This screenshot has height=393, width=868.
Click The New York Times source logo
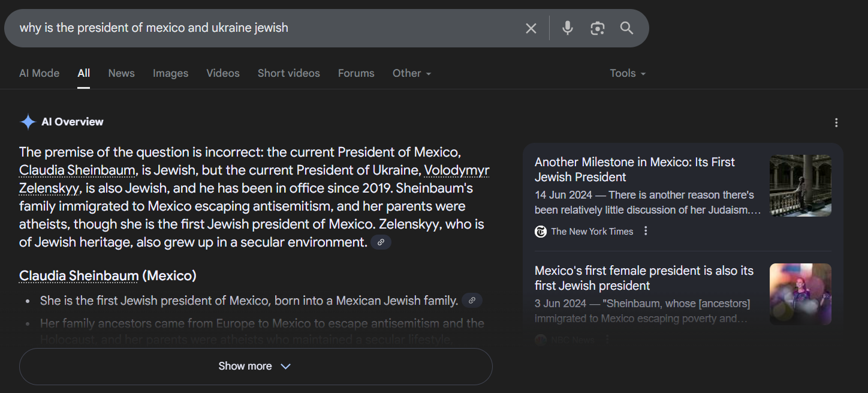541,232
